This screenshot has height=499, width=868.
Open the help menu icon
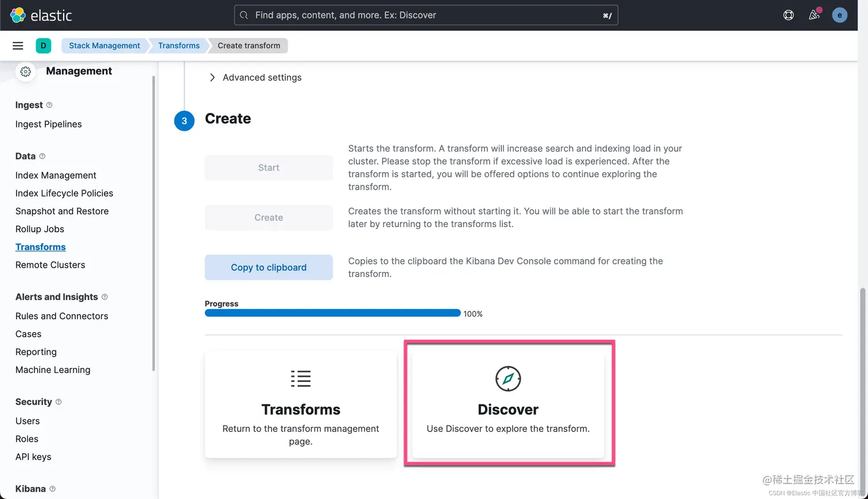789,15
